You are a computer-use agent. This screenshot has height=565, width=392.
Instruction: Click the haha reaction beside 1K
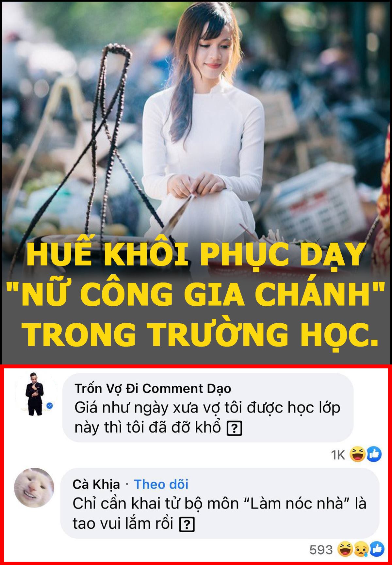[358, 454]
